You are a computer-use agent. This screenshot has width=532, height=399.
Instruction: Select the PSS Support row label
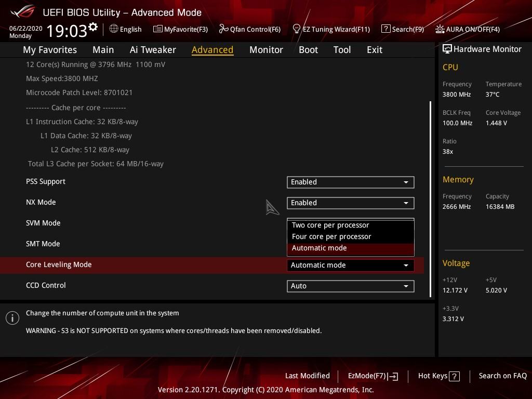(x=46, y=181)
